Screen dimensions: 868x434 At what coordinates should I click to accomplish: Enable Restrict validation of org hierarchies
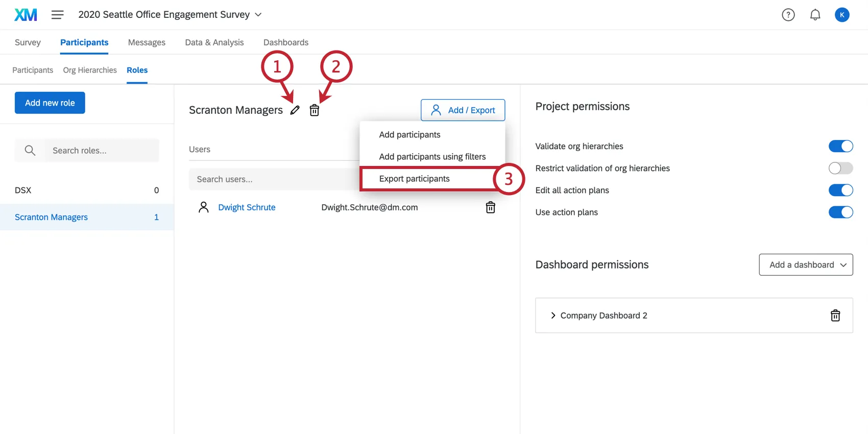click(840, 168)
